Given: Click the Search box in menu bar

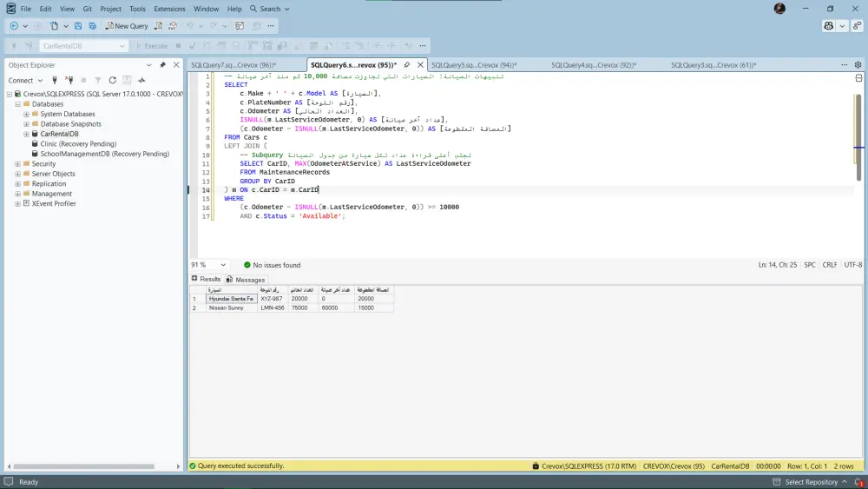Looking at the screenshot, I should [x=270, y=9].
